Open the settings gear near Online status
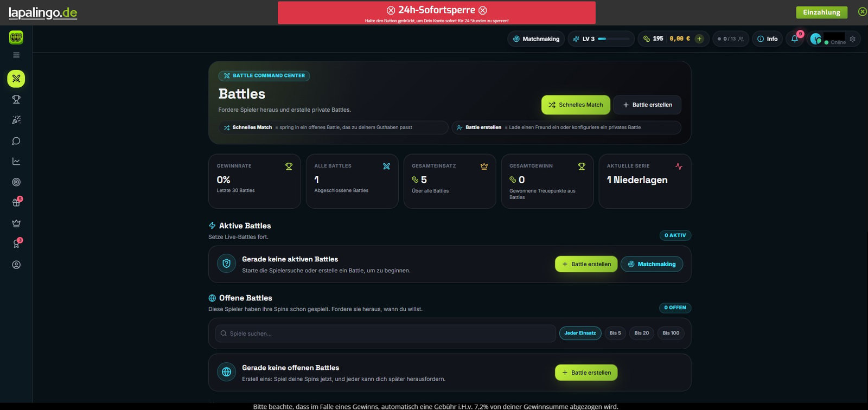This screenshot has height=410, width=868. pos(852,39)
